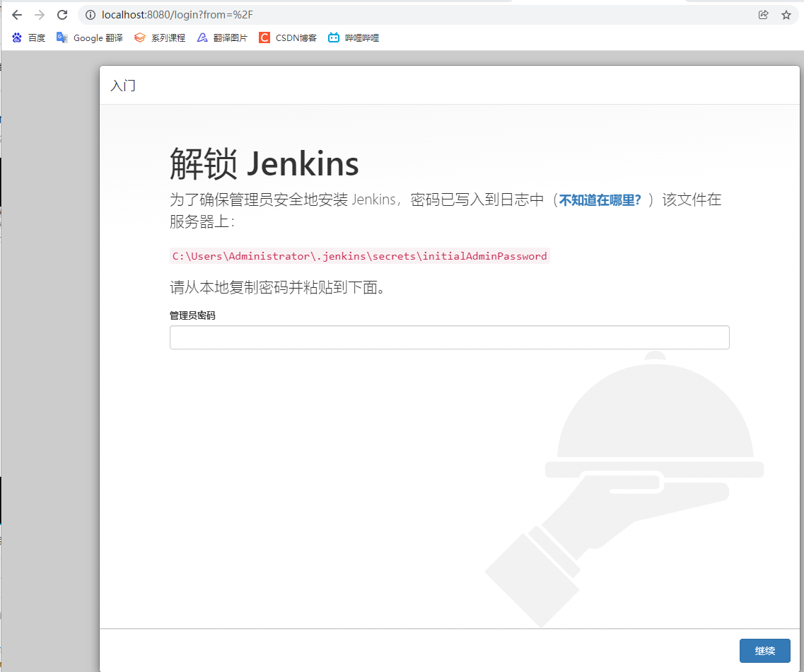Click the 入门 header title

pyautogui.click(x=123, y=85)
